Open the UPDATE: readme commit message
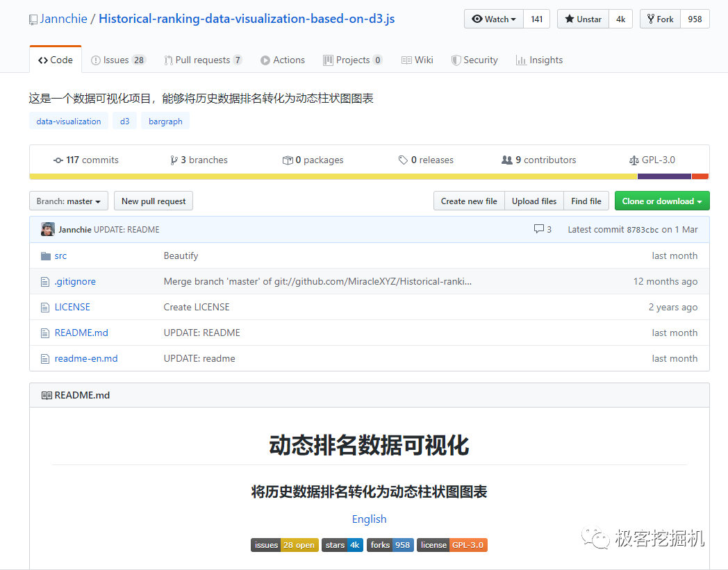This screenshot has height=570, width=728. point(199,358)
